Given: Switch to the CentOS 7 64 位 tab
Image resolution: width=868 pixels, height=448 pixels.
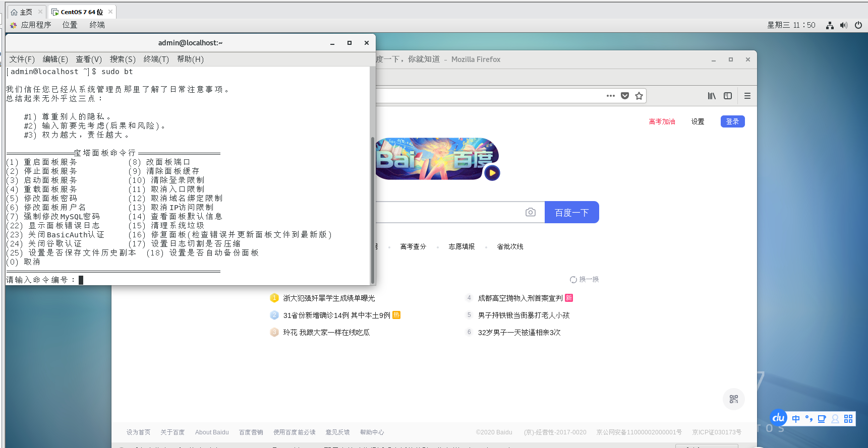Looking at the screenshot, I should (81, 12).
